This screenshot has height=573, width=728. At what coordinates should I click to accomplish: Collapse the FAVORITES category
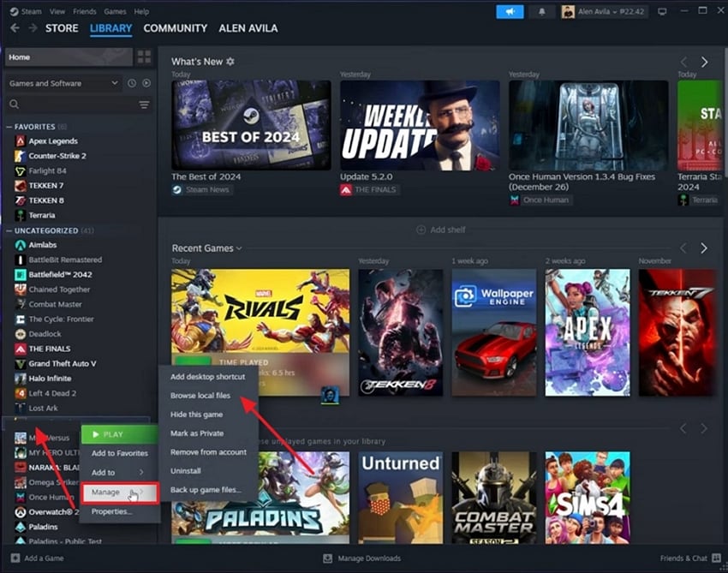tap(9, 127)
